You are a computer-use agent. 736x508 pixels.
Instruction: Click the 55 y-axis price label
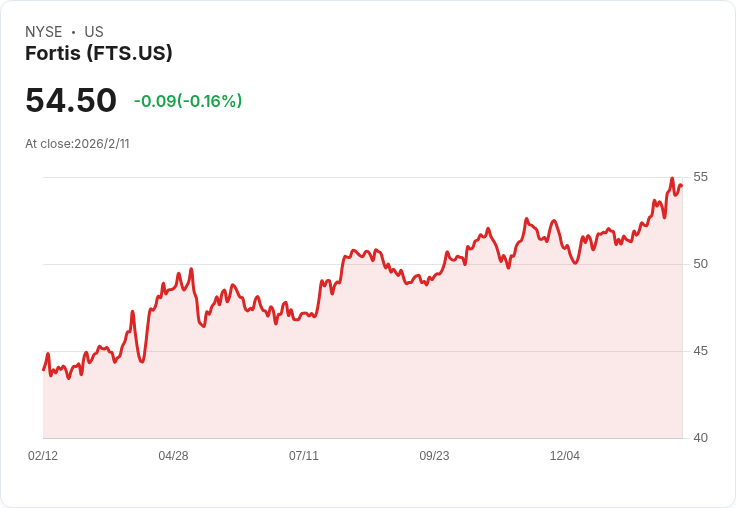coord(700,177)
